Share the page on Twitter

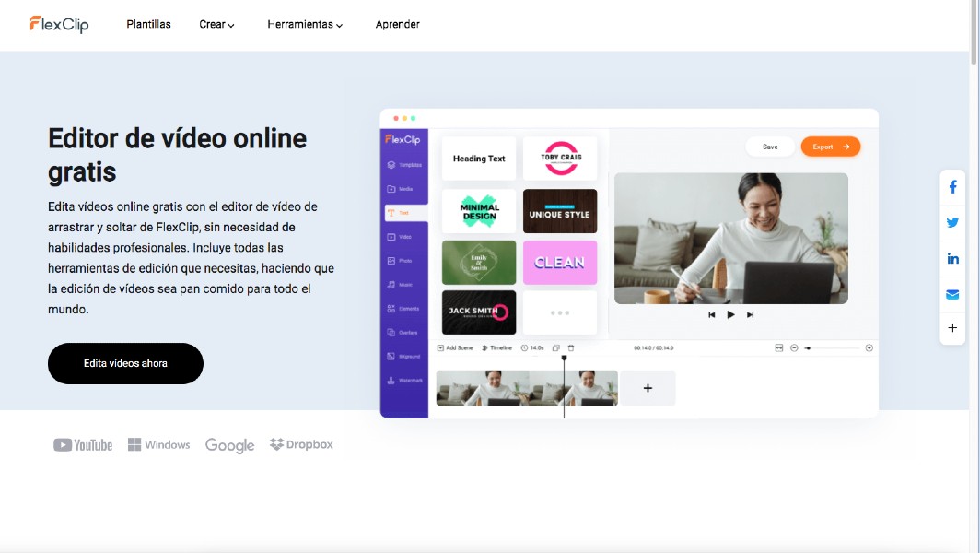952,223
